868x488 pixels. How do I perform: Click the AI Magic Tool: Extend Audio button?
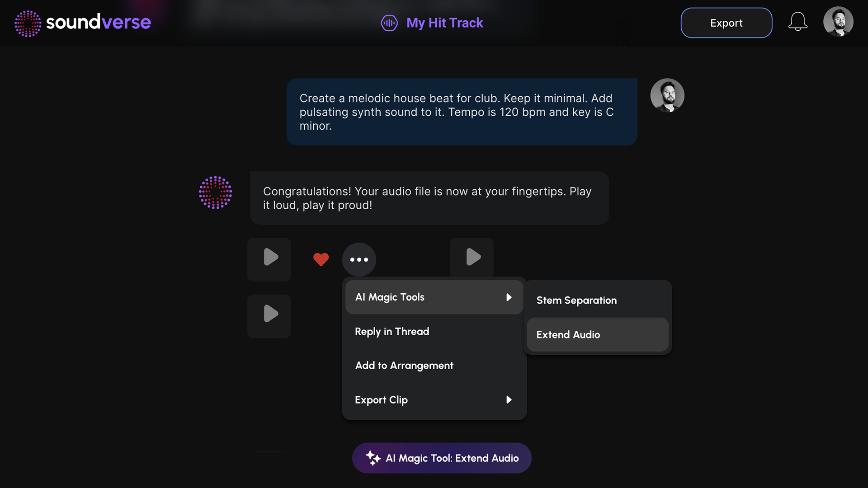(x=442, y=458)
